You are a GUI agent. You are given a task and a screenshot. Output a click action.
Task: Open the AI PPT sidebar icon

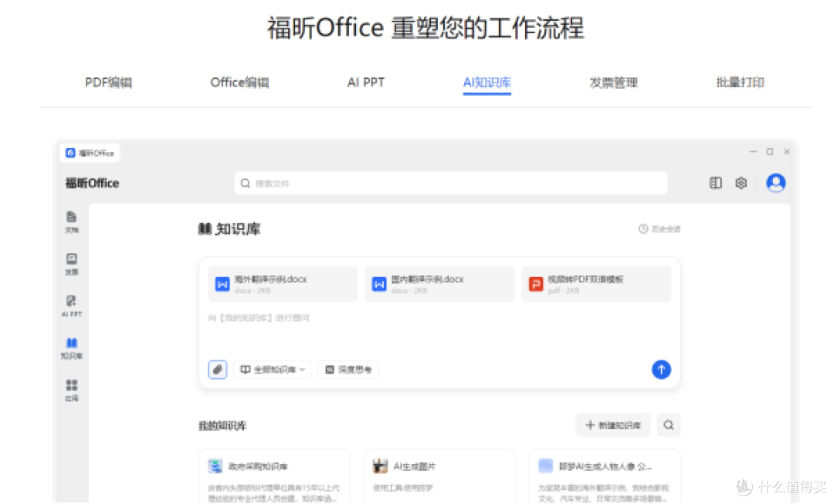(71, 306)
